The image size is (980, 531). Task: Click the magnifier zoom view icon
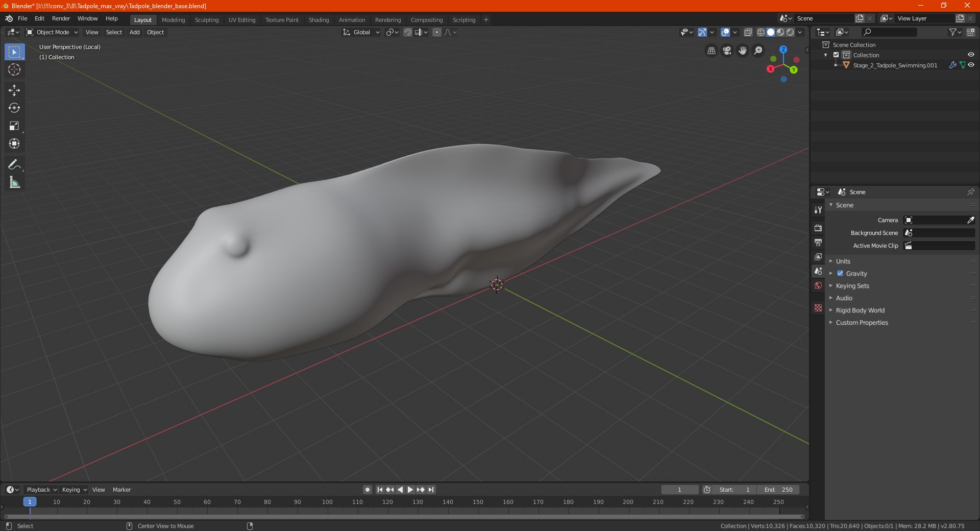[x=758, y=51]
